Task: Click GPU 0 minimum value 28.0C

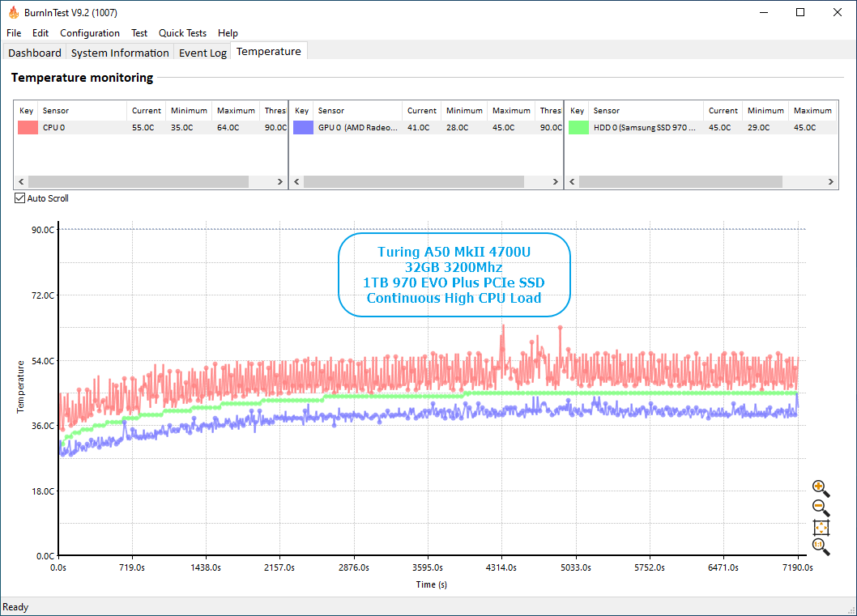Action: click(458, 127)
